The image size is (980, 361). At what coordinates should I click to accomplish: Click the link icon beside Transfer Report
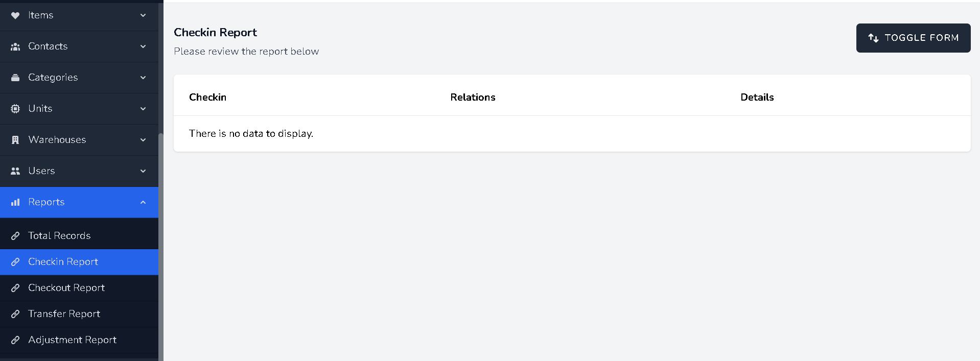pyautogui.click(x=15, y=314)
